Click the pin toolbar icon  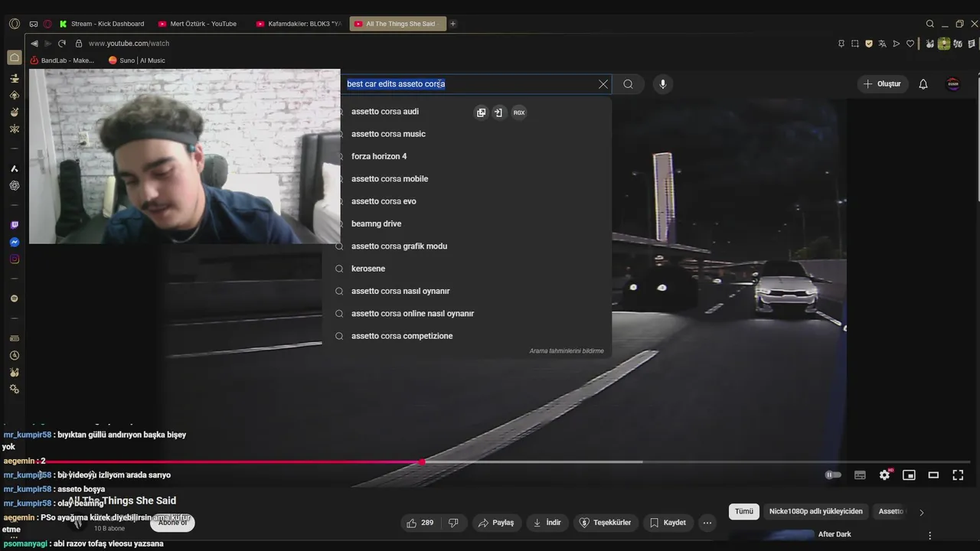click(x=841, y=44)
